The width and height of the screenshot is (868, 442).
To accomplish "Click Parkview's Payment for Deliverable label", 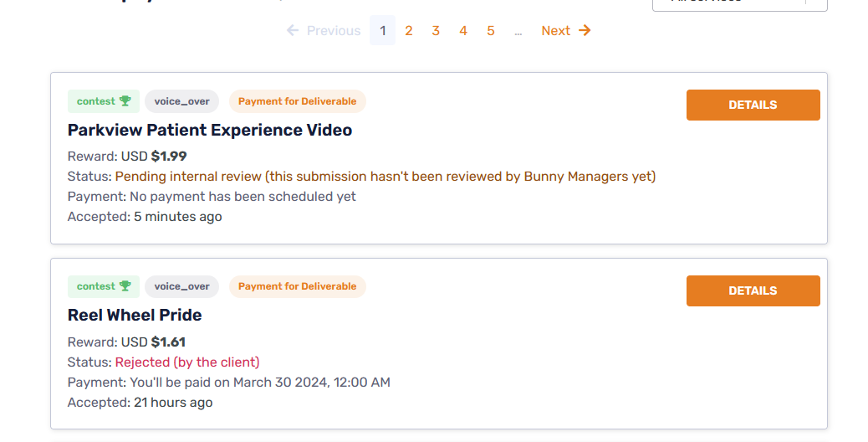I will pyautogui.click(x=297, y=101).
